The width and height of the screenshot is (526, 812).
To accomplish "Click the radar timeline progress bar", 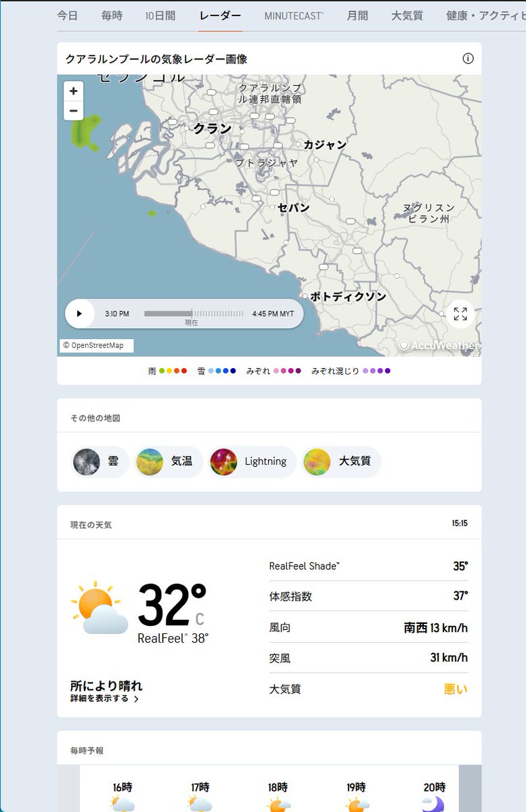I will coord(194,314).
